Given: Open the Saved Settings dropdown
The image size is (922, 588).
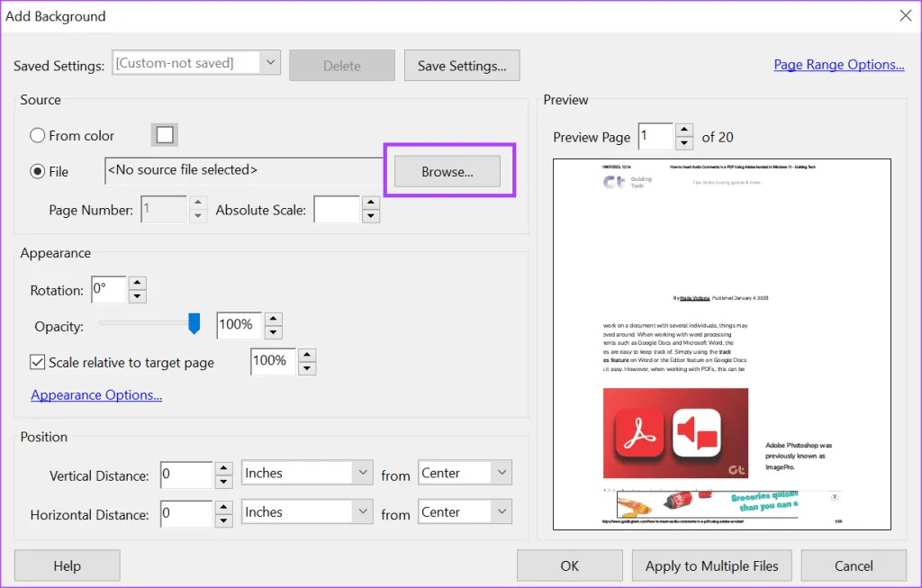Looking at the screenshot, I should [269, 62].
